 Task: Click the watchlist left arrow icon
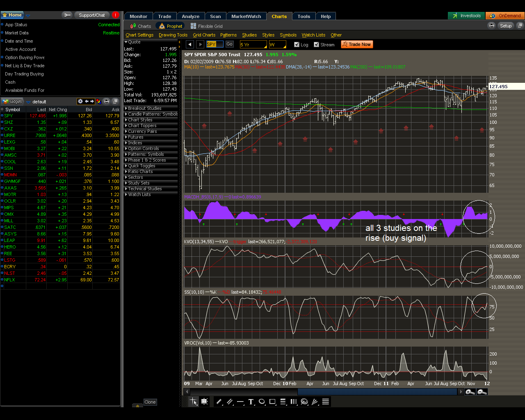pos(87,101)
